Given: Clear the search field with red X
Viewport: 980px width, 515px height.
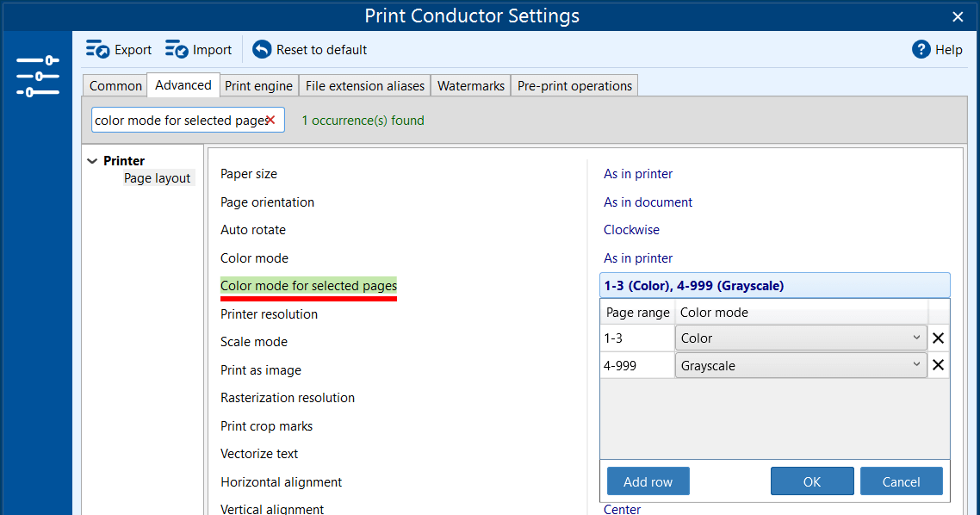Looking at the screenshot, I should click(270, 121).
